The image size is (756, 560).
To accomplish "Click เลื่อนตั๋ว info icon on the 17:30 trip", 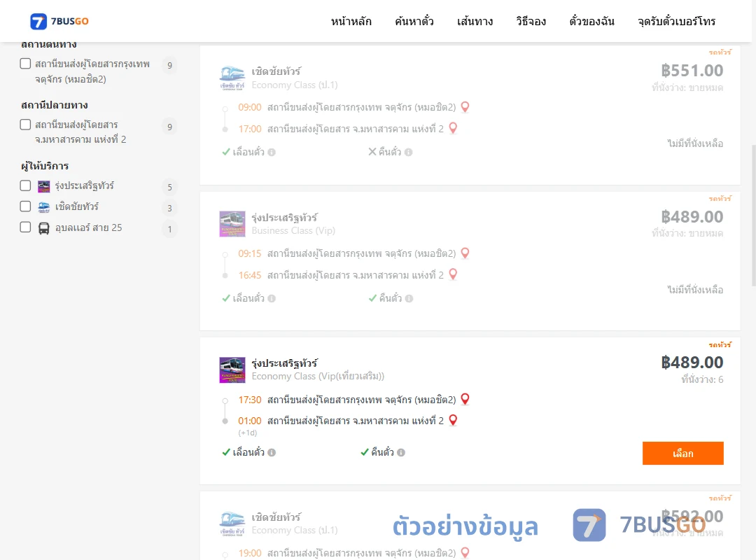I will 272,452.
